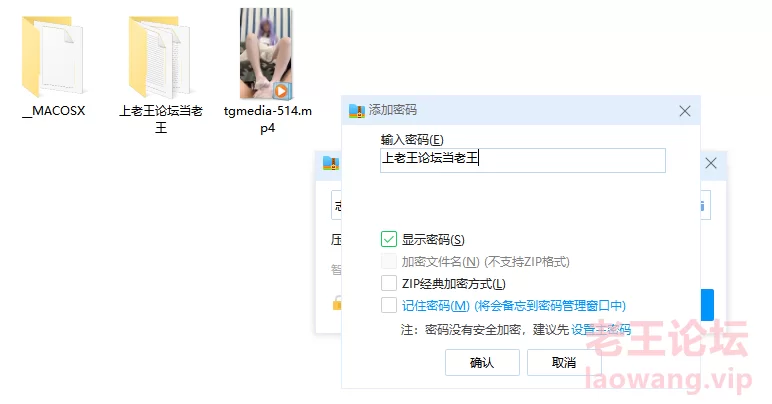This screenshot has height=404, width=772.
Task: Click the tgmedia-514.mp4 file name label
Action: [x=267, y=120]
